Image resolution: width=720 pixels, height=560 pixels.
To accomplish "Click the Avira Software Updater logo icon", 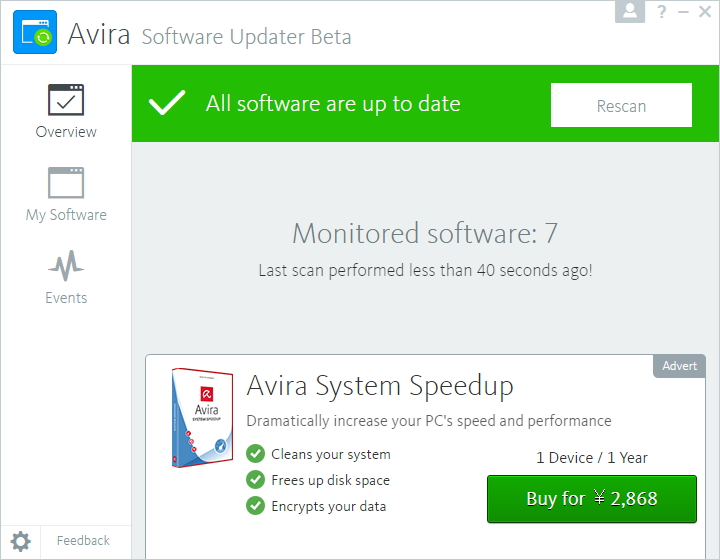I will click(x=35, y=32).
